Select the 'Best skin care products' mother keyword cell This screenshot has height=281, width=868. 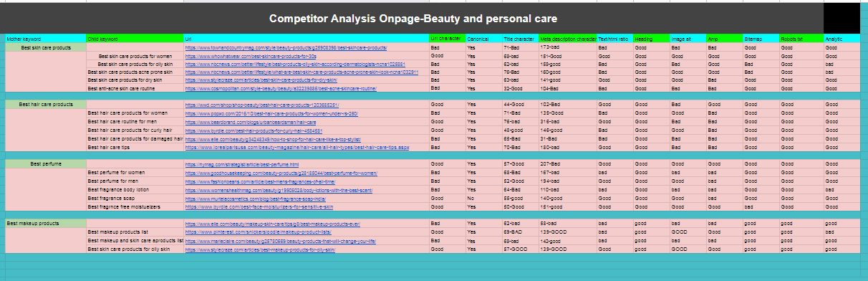45,47
